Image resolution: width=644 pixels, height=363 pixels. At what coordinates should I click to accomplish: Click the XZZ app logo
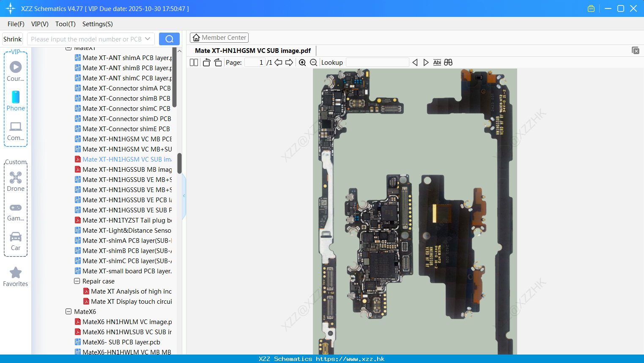pos(11,8)
